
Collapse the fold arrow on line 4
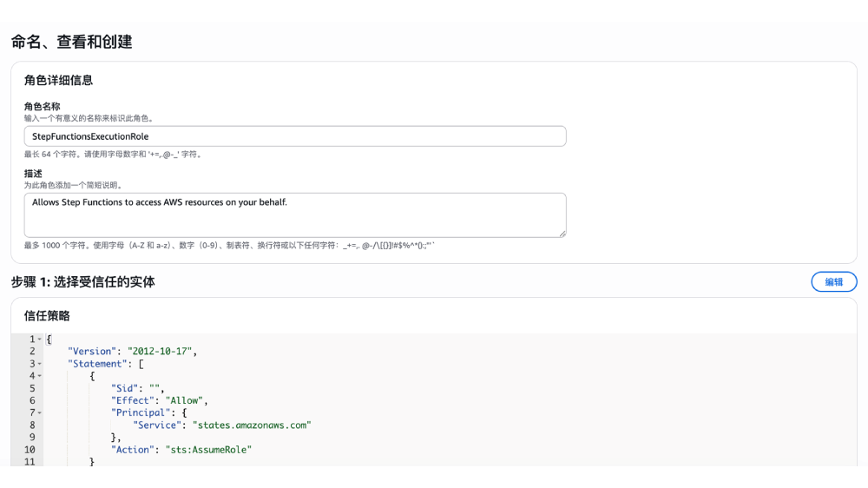pyautogui.click(x=40, y=376)
